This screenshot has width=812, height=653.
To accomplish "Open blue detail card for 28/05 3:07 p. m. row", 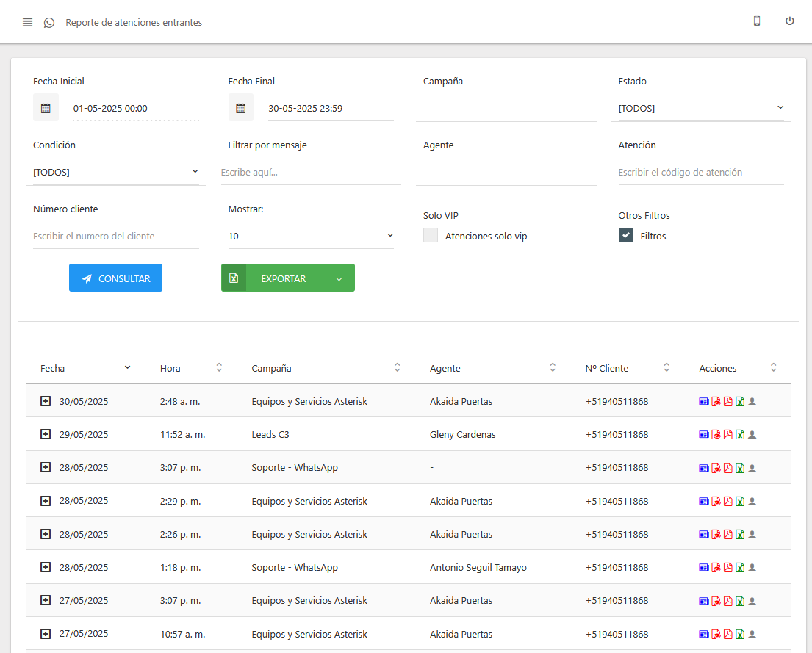I will pos(704,468).
